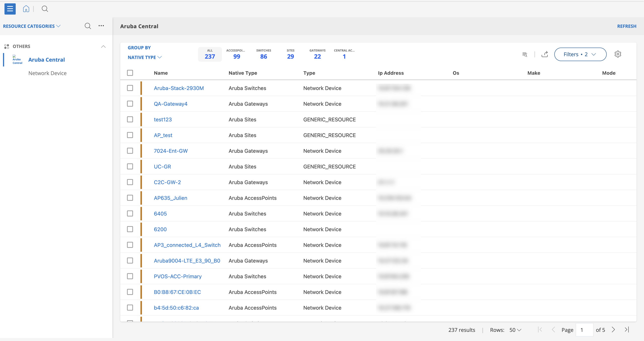
Task: Open the C2C-GW-2 link
Action: tap(167, 182)
